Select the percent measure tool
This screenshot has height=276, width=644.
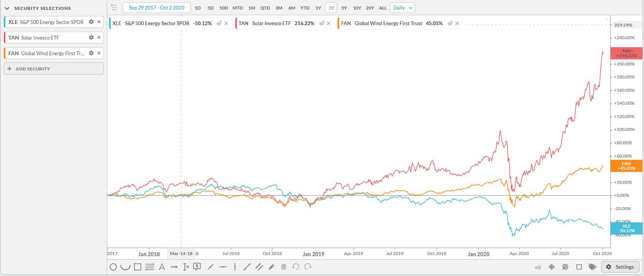pyautogui.click(x=186, y=267)
